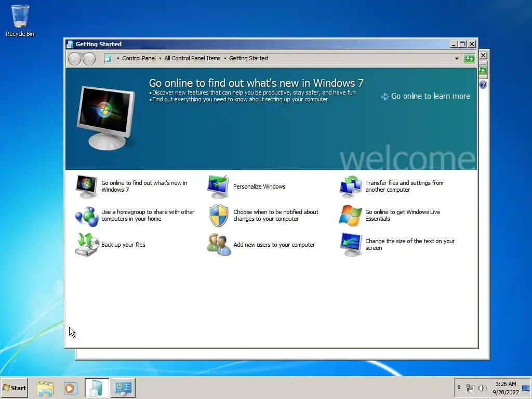Open the dropdown arrow after All Control Panel Items

(x=225, y=59)
